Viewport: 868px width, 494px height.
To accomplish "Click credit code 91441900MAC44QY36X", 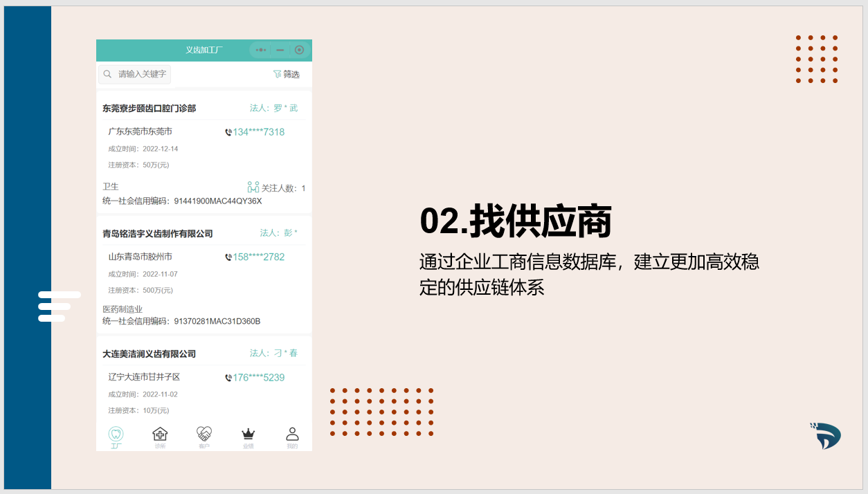I will 218,201.
